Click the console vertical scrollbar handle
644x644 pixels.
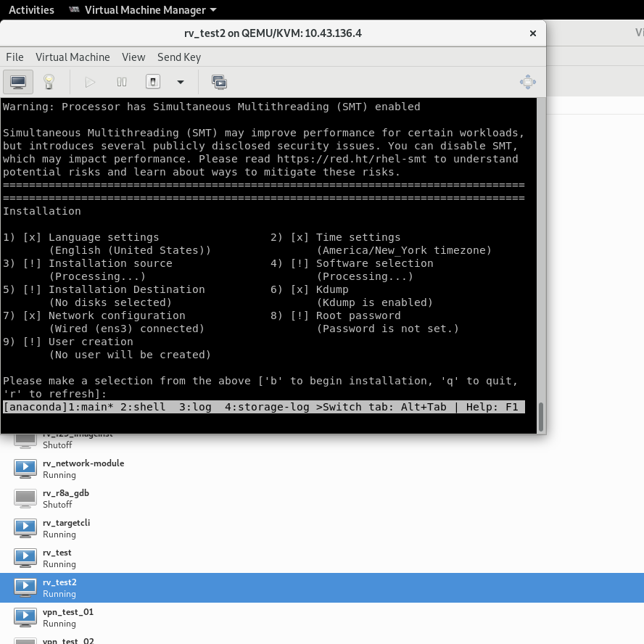tap(541, 416)
